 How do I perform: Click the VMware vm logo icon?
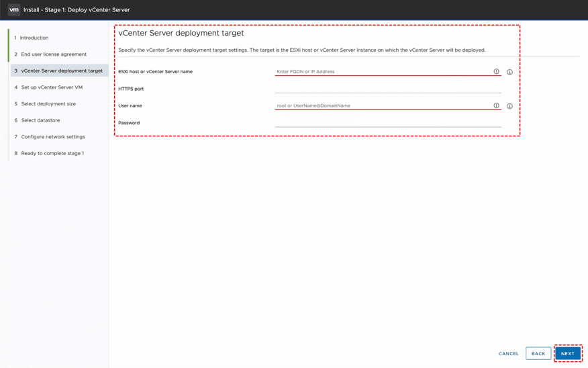coord(14,10)
